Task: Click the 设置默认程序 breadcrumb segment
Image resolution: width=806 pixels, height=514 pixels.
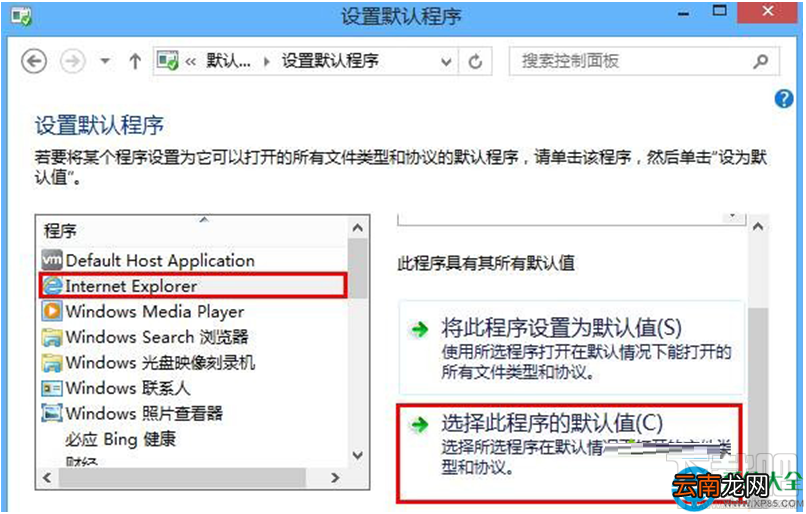Action: 330,61
